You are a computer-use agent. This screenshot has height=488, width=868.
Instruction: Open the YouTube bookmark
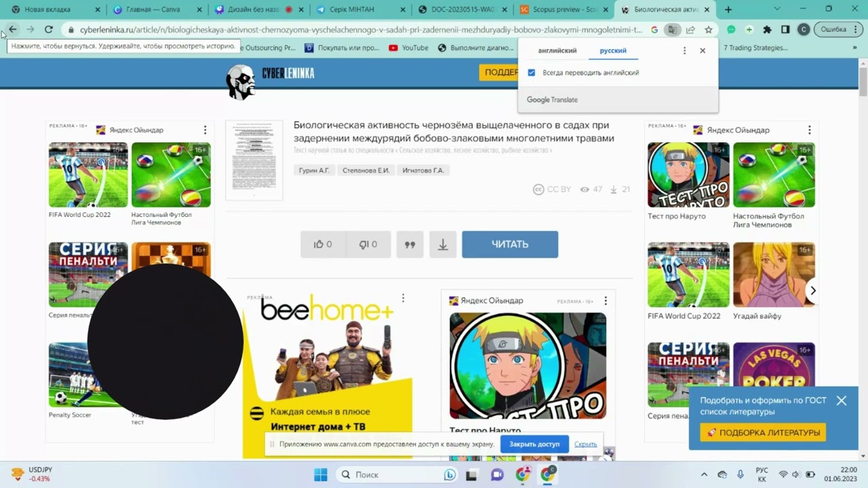409,47
